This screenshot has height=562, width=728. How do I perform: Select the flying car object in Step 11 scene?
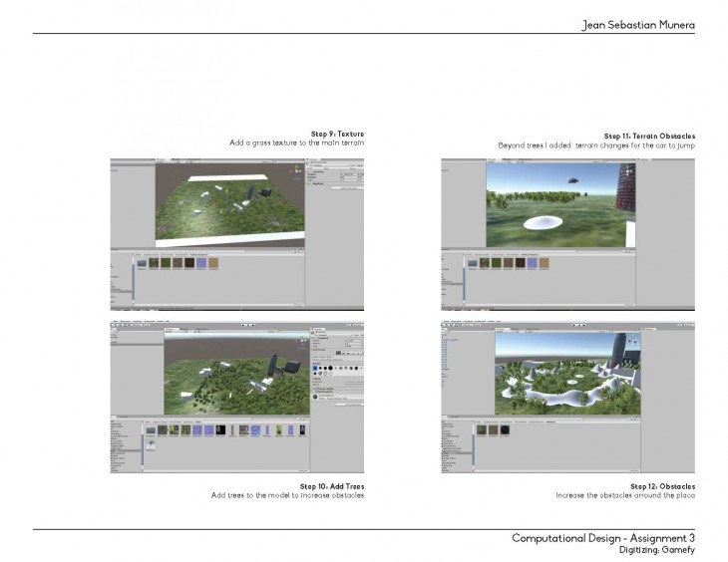(x=573, y=180)
